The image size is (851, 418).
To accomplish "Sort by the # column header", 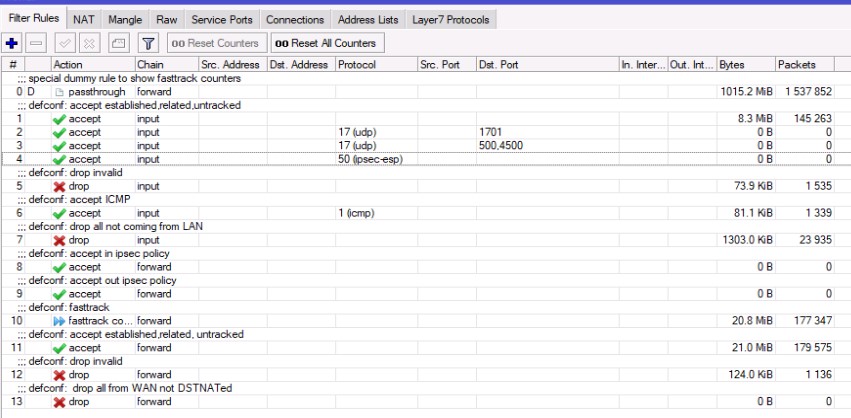I will click(x=12, y=65).
